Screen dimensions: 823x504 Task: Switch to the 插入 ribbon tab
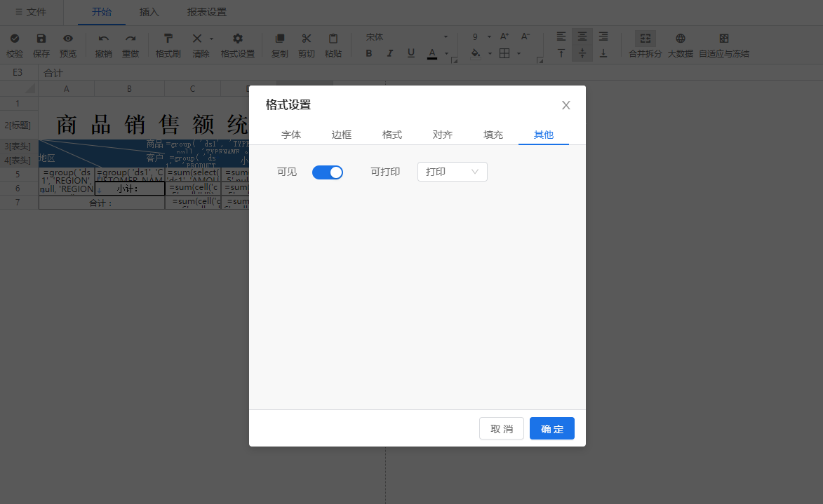(149, 12)
